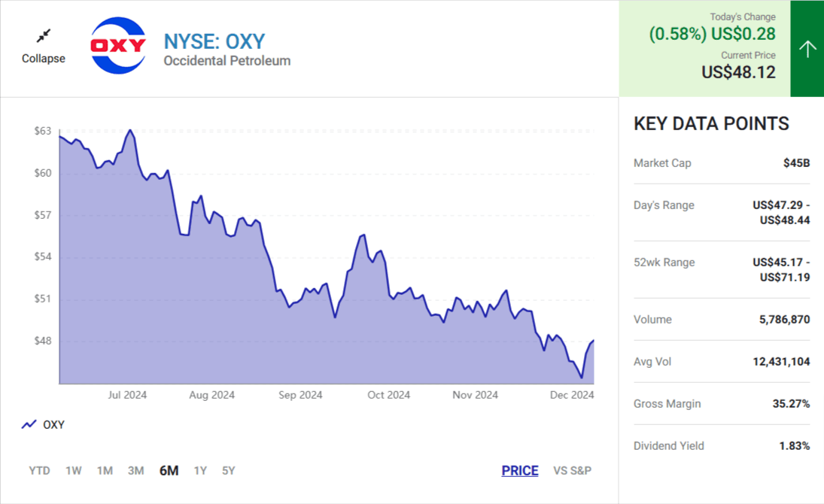Screen dimensions: 824x504
Task: Open the NYSE: OXY ticker link
Action: click(214, 41)
